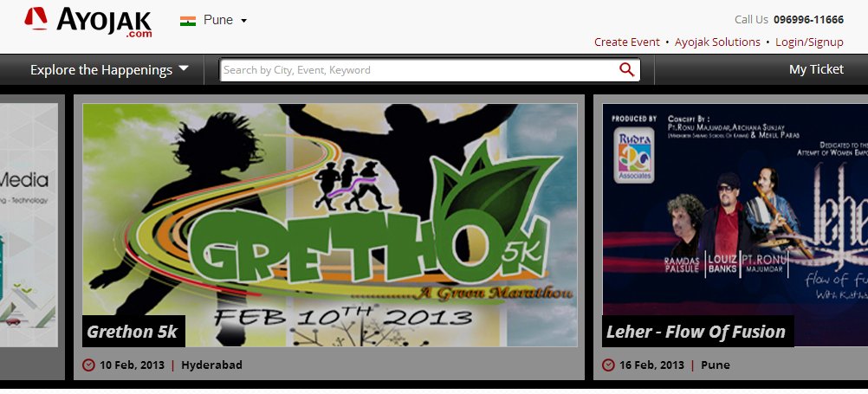Click the Rudra Associates logo in Leher banner
This screenshot has height=394, width=868.
click(x=634, y=156)
